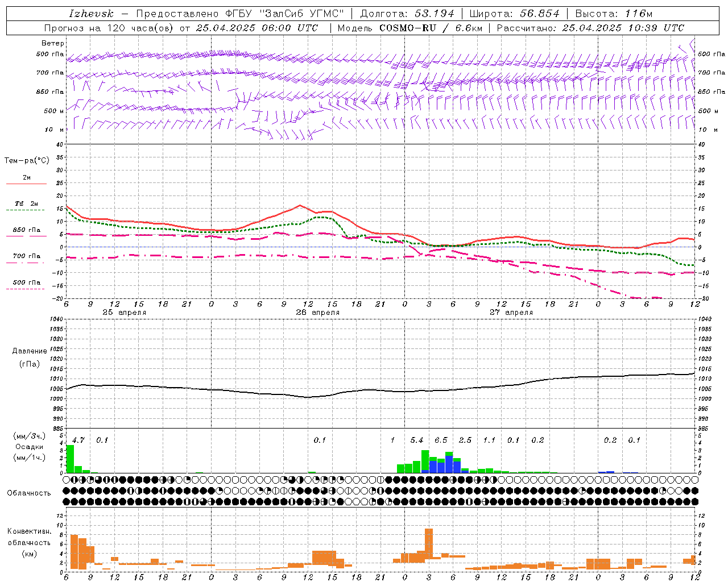The width and height of the screenshot is (728, 582).
Task: Click the 5.4 precipitation total
Action: [x=417, y=440]
